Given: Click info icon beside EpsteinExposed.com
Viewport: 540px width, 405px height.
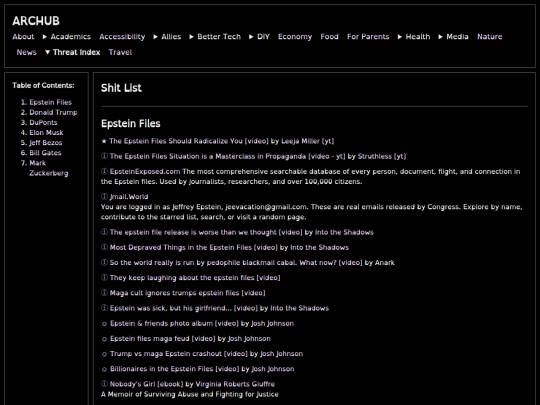Looking at the screenshot, I should (x=104, y=171).
